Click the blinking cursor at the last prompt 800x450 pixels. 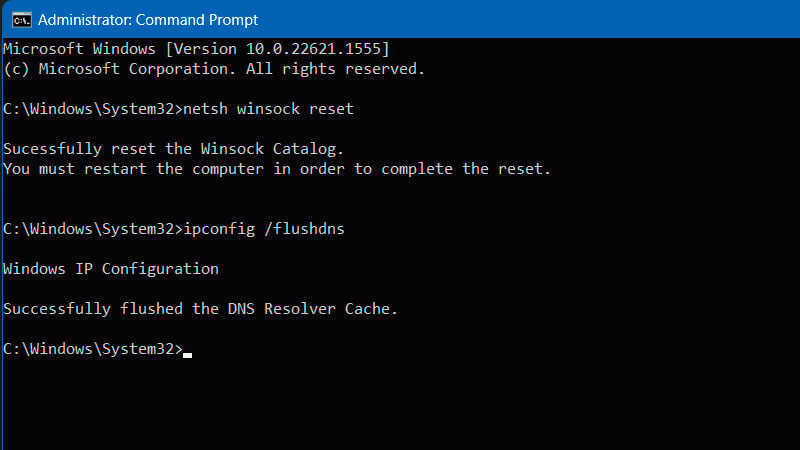(187, 353)
